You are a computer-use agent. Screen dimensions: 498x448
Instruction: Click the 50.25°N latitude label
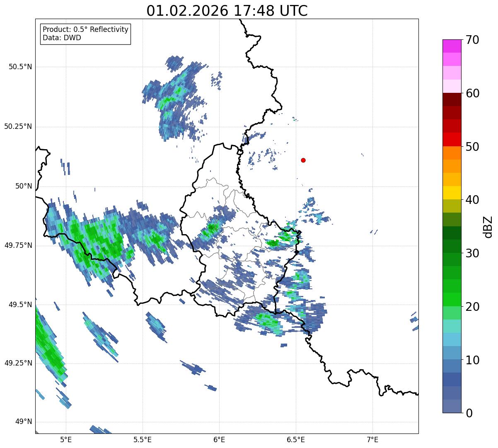(18, 126)
